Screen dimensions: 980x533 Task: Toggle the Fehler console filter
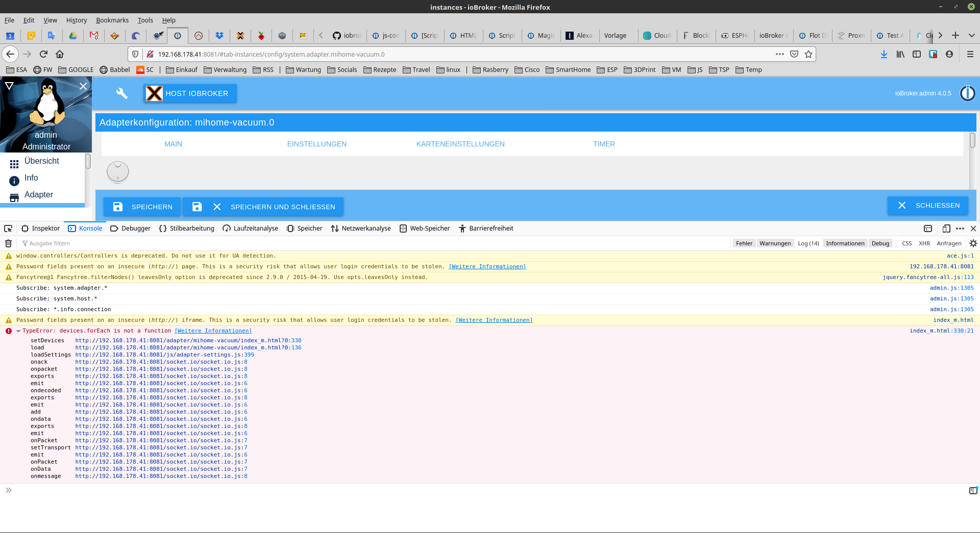(744, 243)
